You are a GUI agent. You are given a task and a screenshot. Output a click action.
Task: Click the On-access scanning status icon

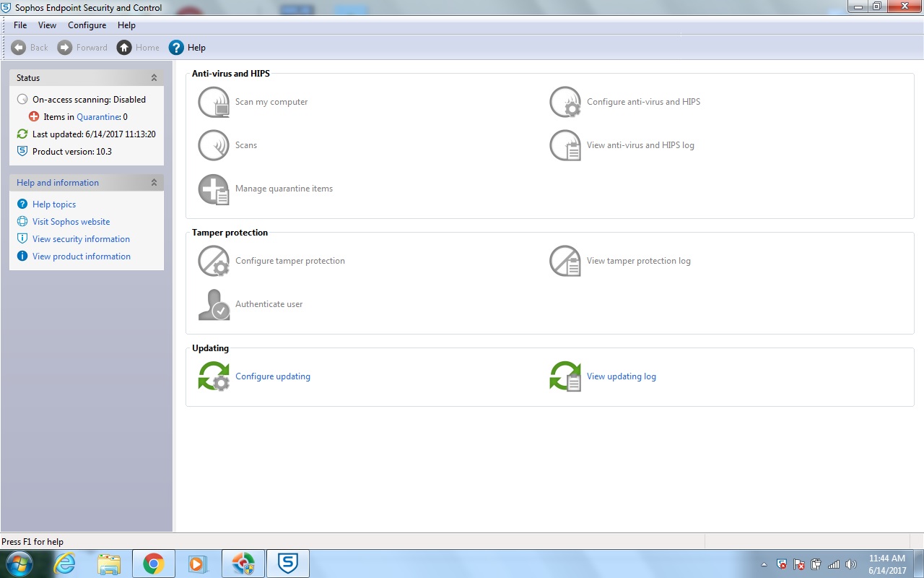[x=22, y=100]
